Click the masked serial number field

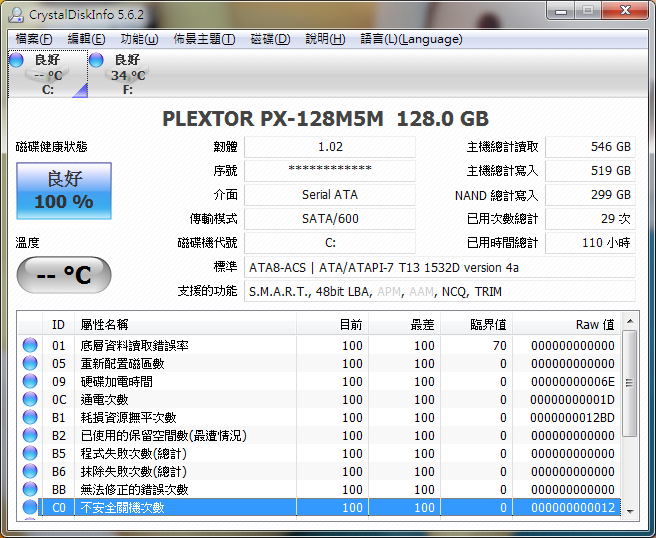330,171
